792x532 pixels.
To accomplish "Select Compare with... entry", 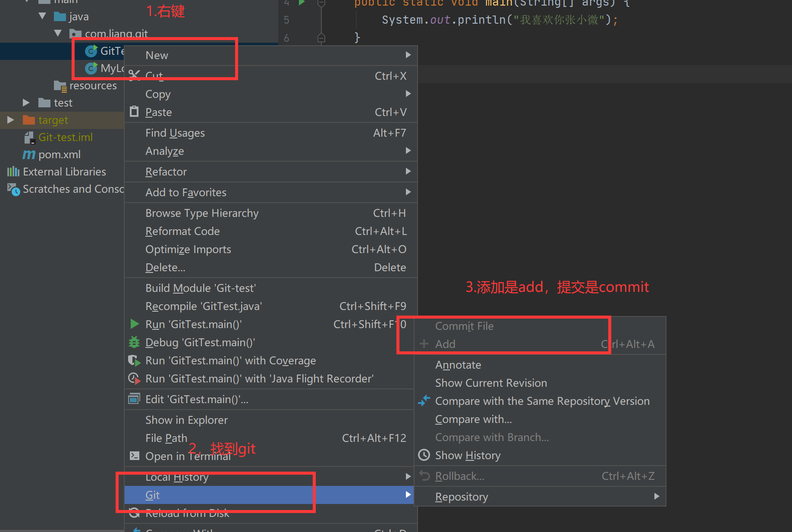I will point(540,419).
